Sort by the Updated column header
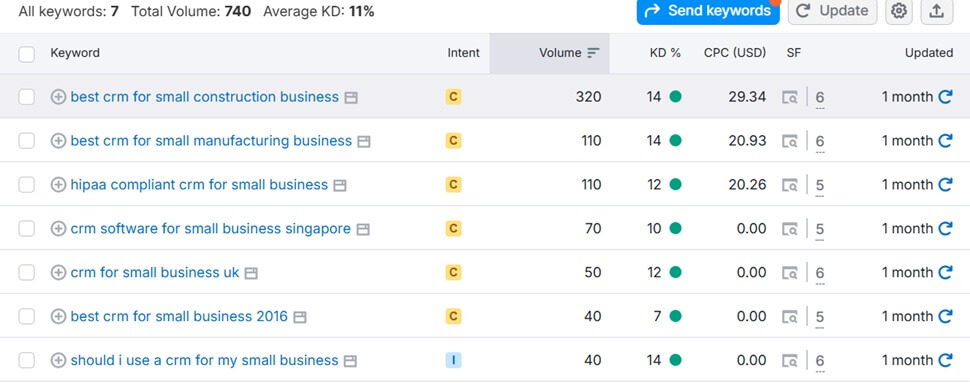This screenshot has height=383, width=970. click(929, 53)
